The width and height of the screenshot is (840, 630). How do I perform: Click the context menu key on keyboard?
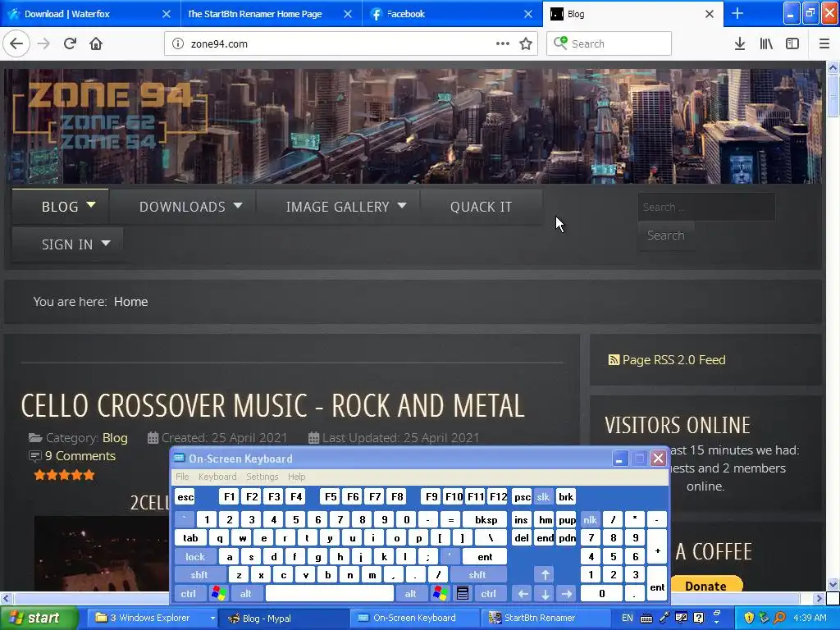pos(463,593)
